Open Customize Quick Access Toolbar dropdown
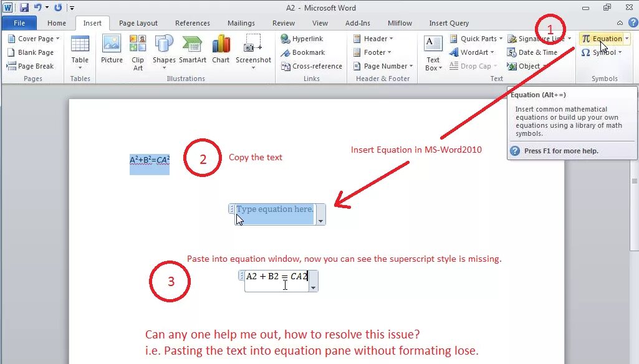 click(72, 7)
